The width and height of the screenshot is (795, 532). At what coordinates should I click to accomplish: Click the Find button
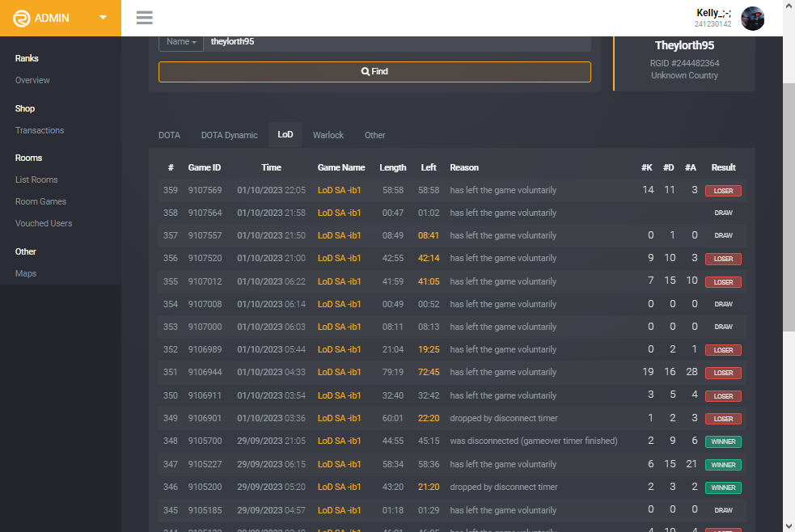click(374, 72)
